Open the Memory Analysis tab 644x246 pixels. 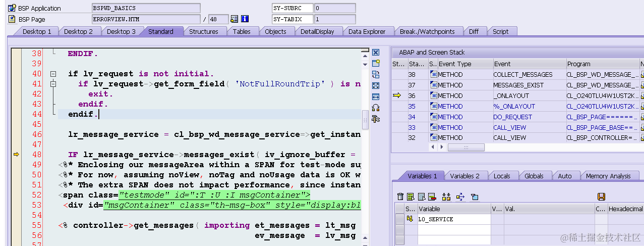[x=608, y=176]
